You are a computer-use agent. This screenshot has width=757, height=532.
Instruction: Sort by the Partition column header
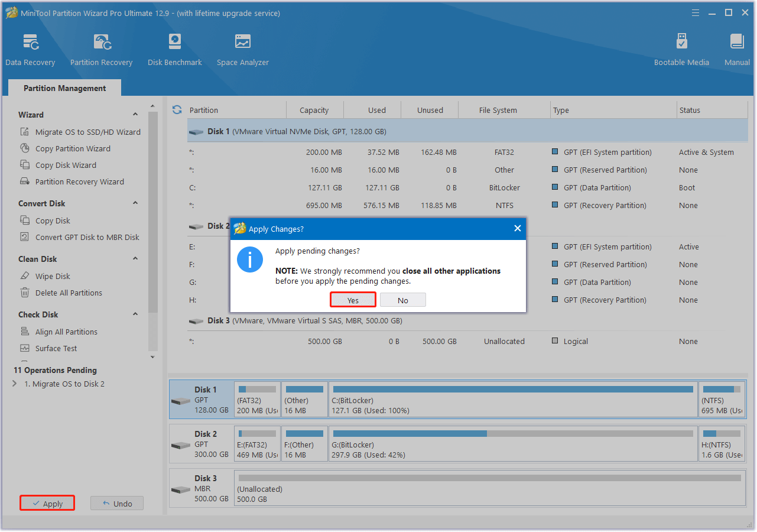[x=236, y=110]
